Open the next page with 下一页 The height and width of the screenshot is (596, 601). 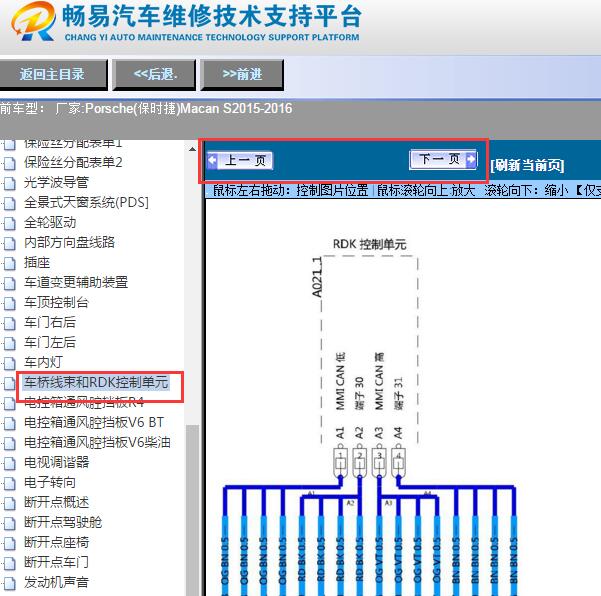coord(443,159)
